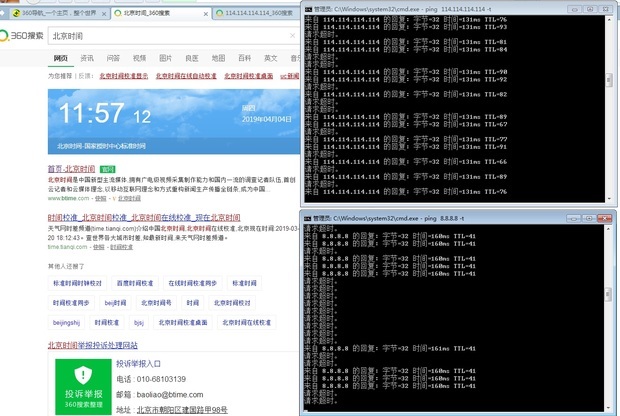Switch to the 360导航 browser tab
Viewport: 620px width, 416px height.
[59, 13]
